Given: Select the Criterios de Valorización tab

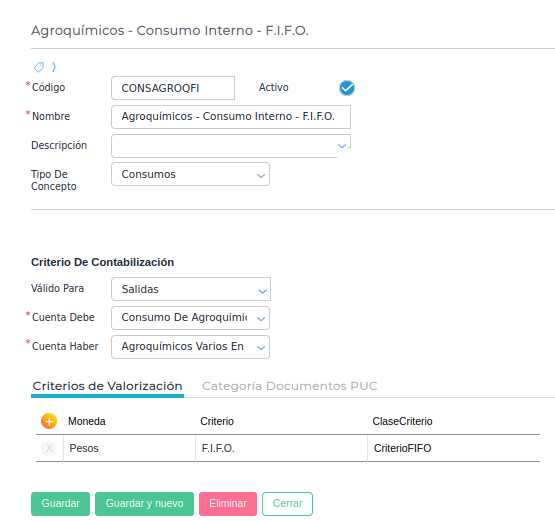Looking at the screenshot, I should tap(107, 386).
